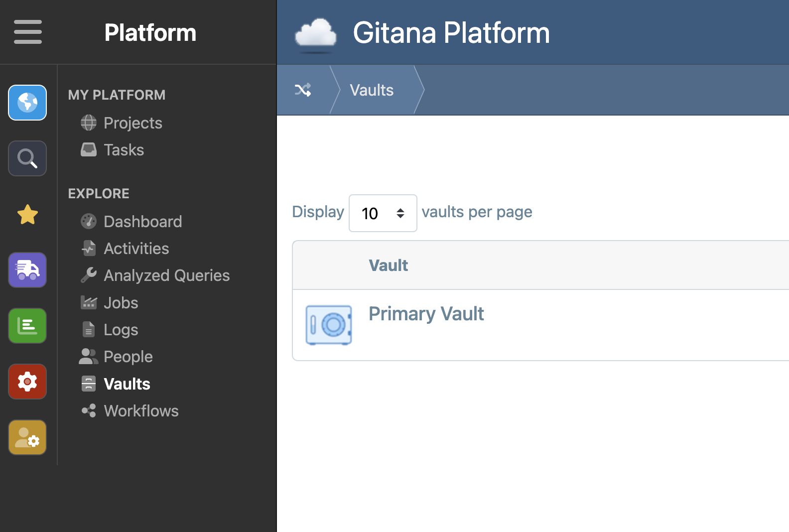This screenshot has width=789, height=532.
Task: Click the Vaults cabinet icon
Action: [89, 384]
